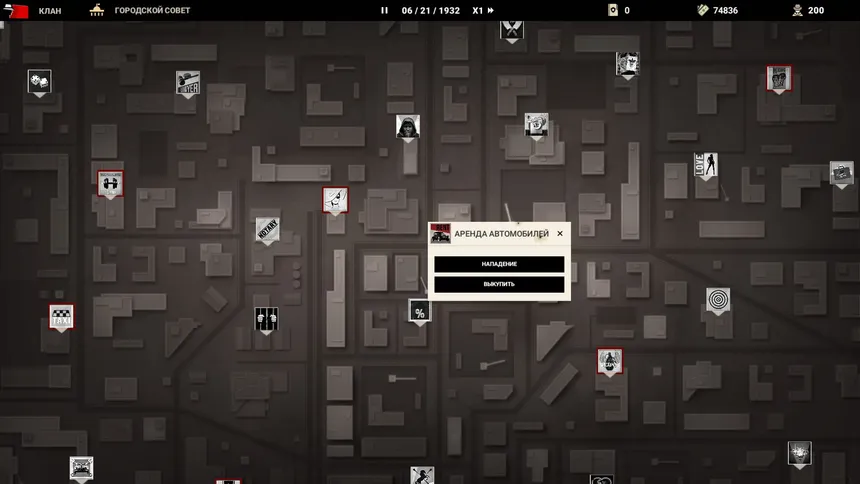Click the ВЫКУПИТЬ button
The width and height of the screenshot is (860, 484).
(499, 284)
